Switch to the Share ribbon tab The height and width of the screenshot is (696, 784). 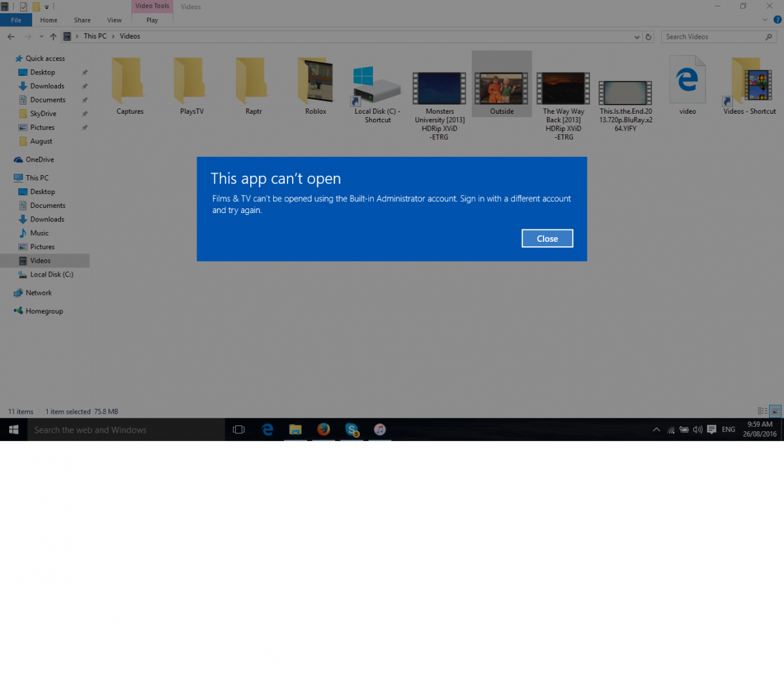[82, 20]
